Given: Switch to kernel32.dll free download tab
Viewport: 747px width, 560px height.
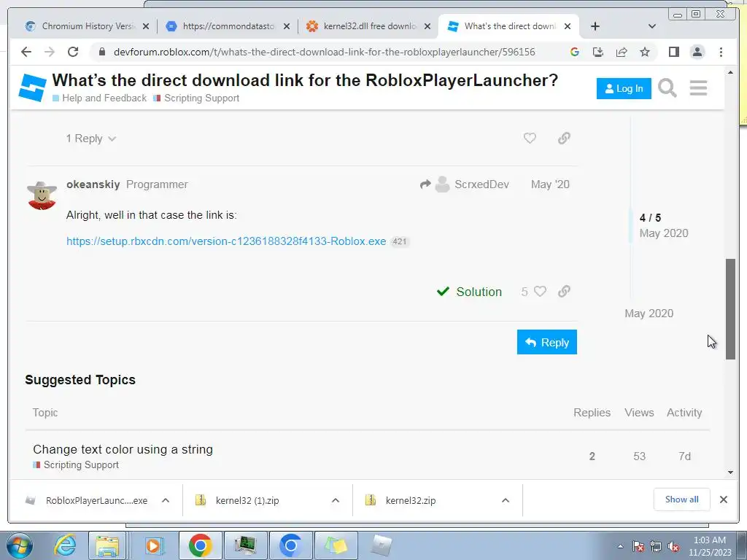Looking at the screenshot, I should (370, 26).
